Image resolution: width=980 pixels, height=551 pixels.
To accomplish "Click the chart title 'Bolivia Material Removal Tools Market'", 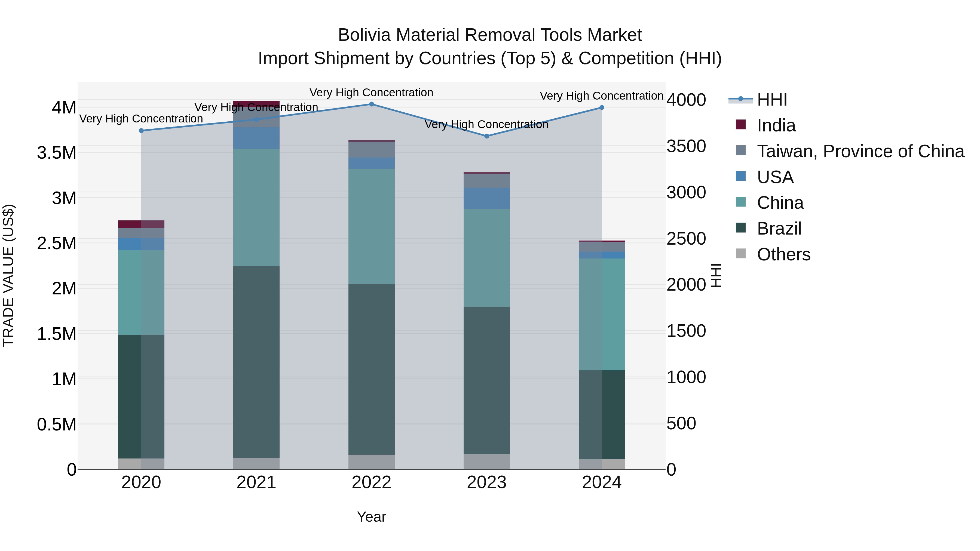I will 490,35.
